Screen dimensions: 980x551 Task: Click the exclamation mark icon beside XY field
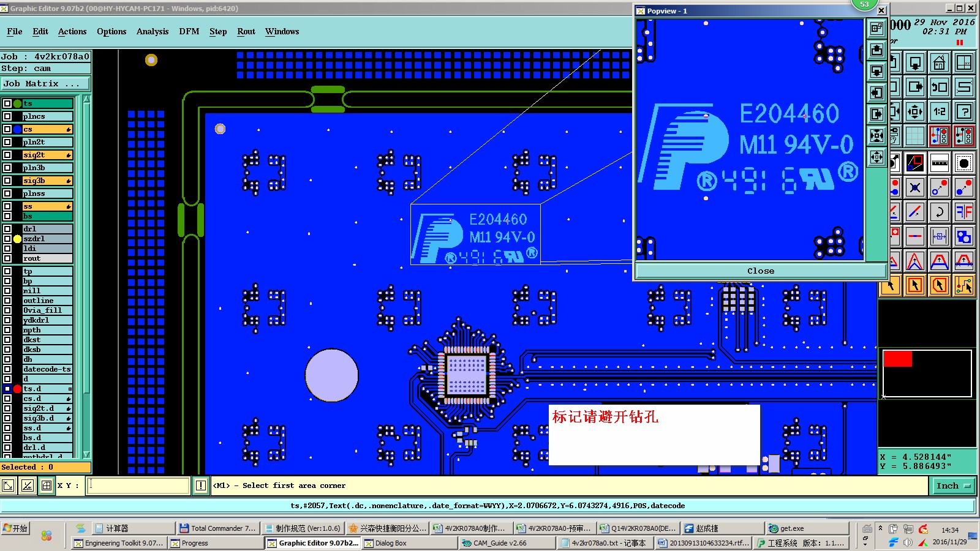pyautogui.click(x=201, y=485)
